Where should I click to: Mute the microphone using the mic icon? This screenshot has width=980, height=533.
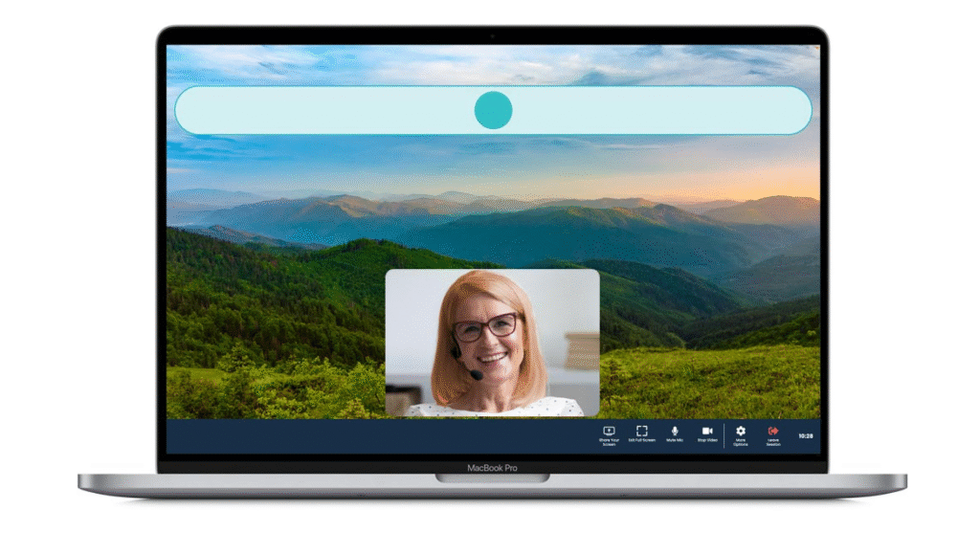tap(675, 431)
